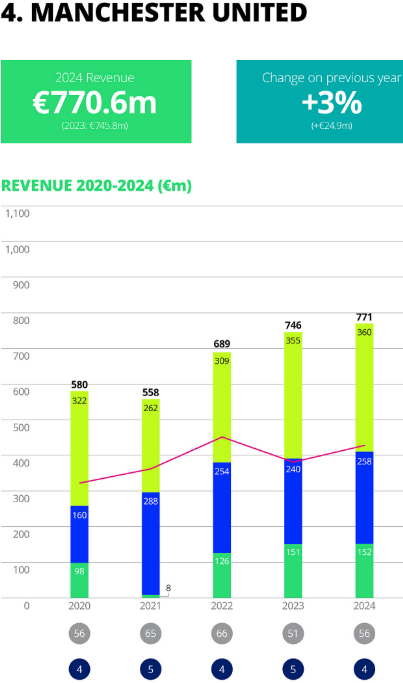Click the 1,100 axis label
This screenshot has height=683, width=403.
pos(17,213)
